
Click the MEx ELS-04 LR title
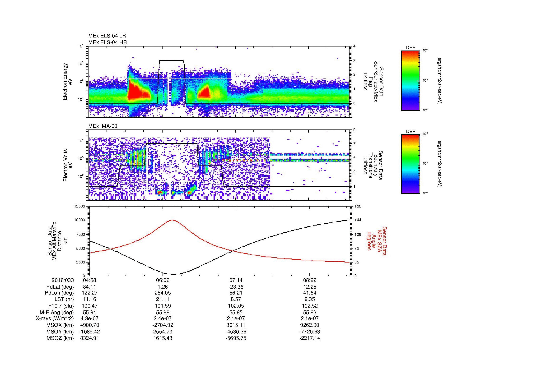[107, 36]
